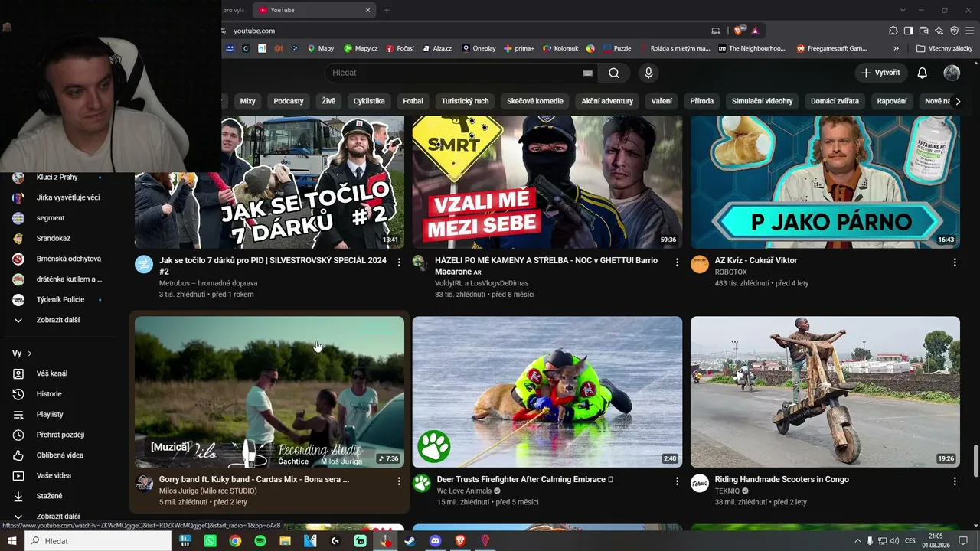
Task: Open the Brave Wallet icon
Action: (x=924, y=31)
